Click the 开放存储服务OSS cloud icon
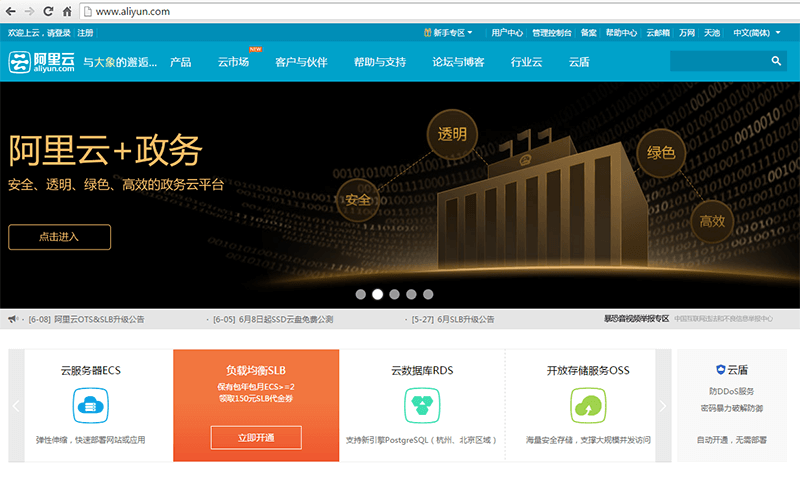Screen dimensions: 800x483 pos(588,405)
